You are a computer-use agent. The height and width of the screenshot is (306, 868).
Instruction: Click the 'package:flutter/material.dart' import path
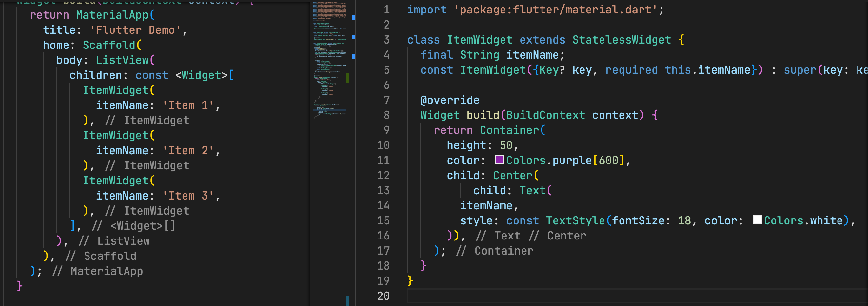[556, 10]
